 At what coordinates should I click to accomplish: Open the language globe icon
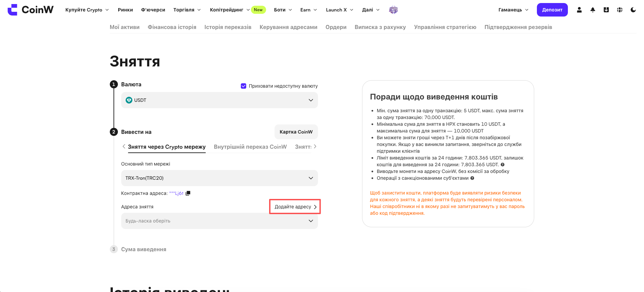(620, 10)
